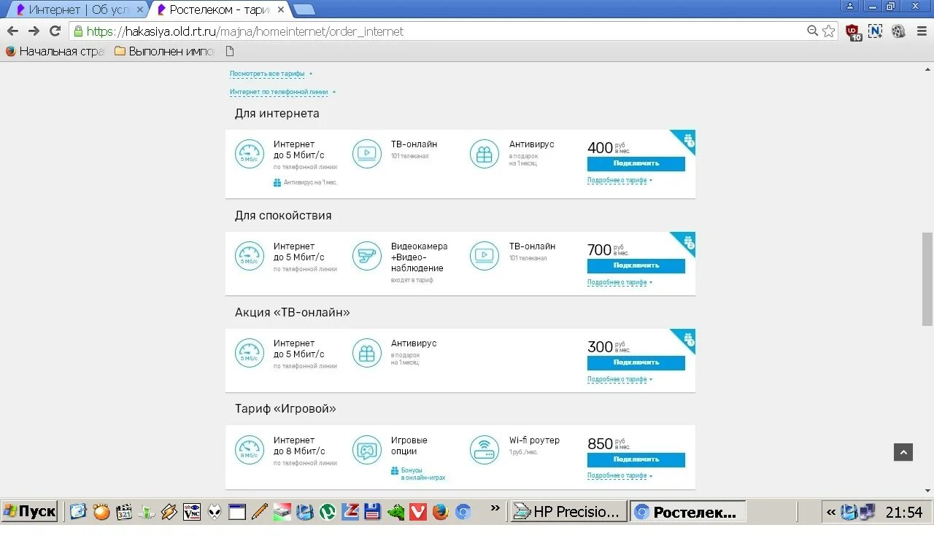Click ТВ-онлайн icon in Для спокойствия card

tap(485, 256)
